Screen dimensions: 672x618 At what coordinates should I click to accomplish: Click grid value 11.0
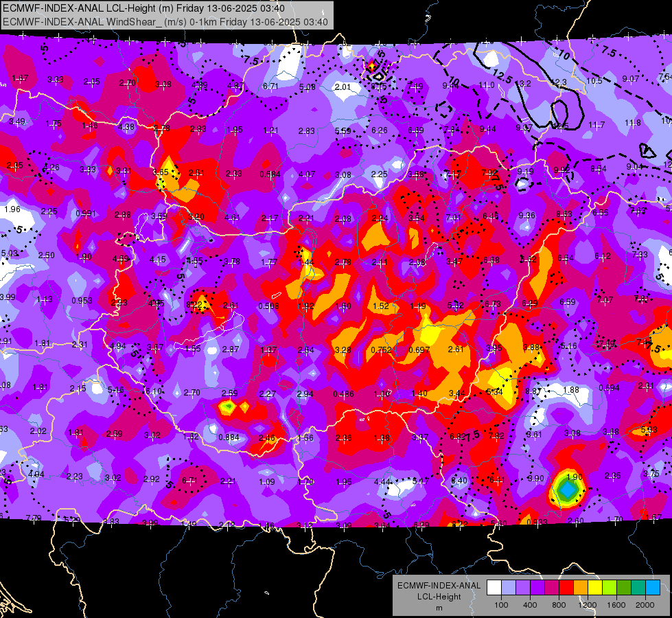487,85
